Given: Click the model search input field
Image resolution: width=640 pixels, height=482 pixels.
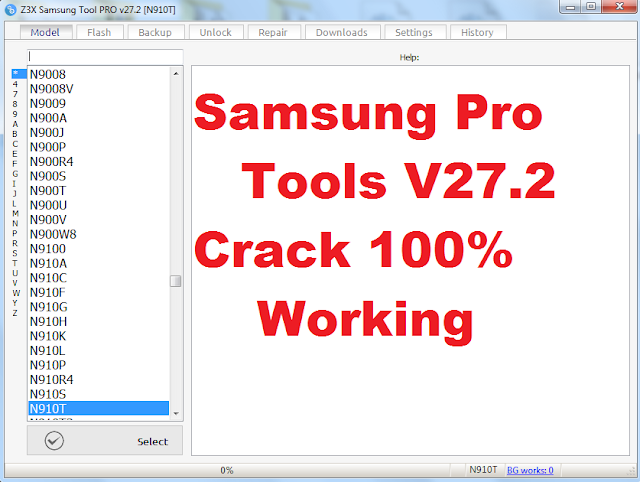Looking at the screenshot, I should coord(105,57).
